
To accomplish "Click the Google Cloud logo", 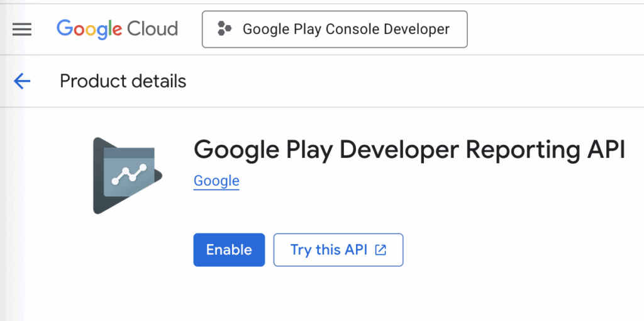I will point(117,29).
